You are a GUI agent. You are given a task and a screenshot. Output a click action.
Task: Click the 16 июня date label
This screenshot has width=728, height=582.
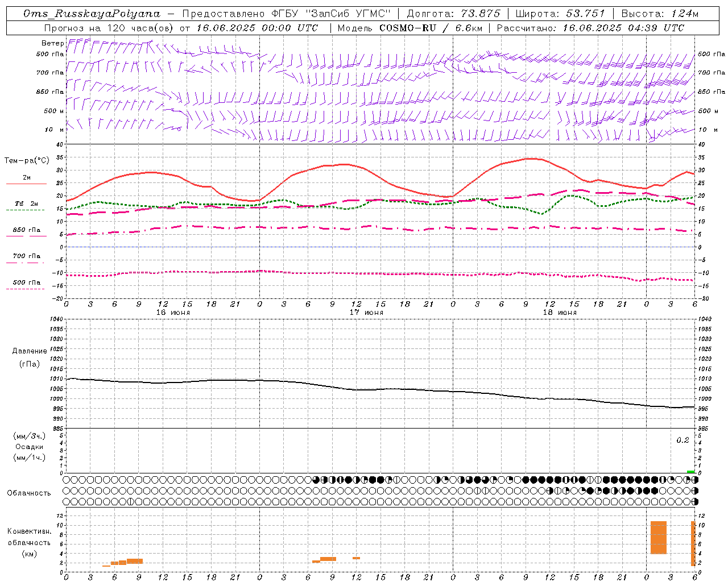pyautogui.click(x=173, y=313)
